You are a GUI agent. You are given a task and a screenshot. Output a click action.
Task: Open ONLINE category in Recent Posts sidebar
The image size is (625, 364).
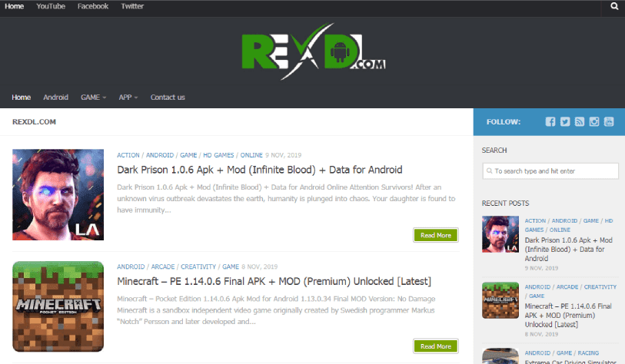point(560,230)
